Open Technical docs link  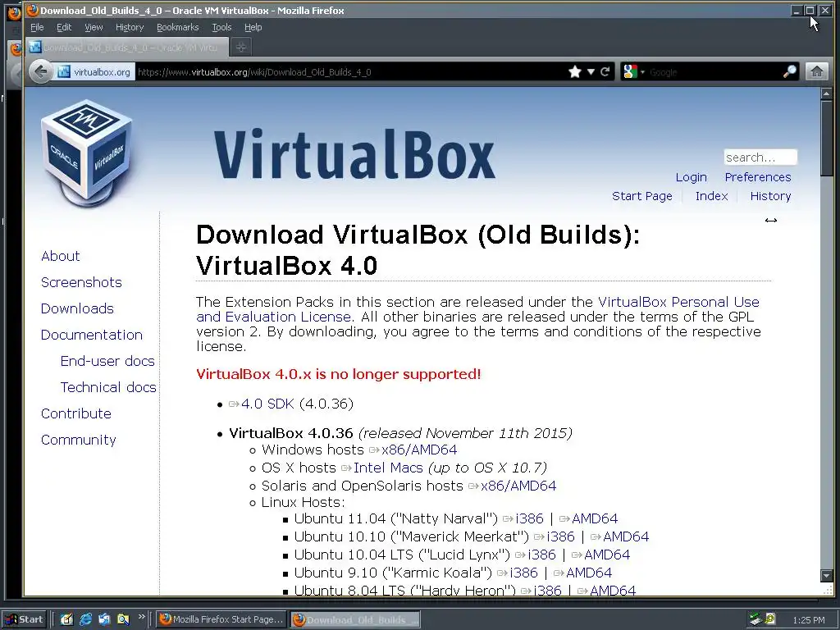[108, 387]
